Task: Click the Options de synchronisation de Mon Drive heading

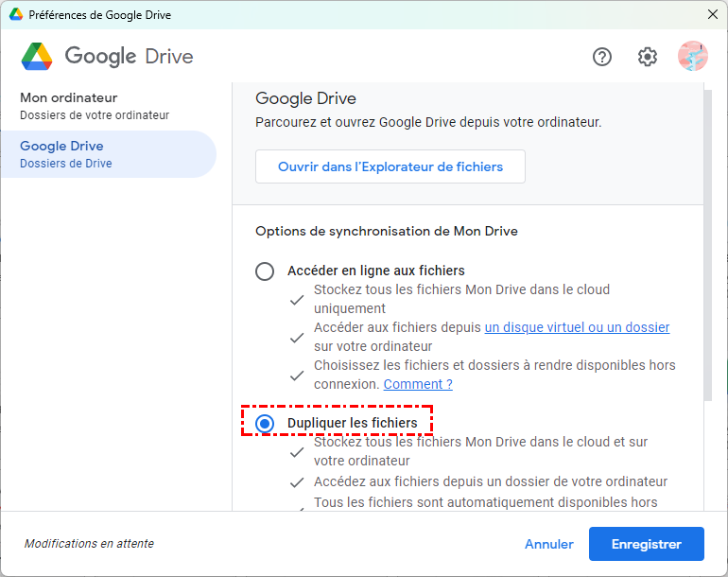Action: coord(387,231)
